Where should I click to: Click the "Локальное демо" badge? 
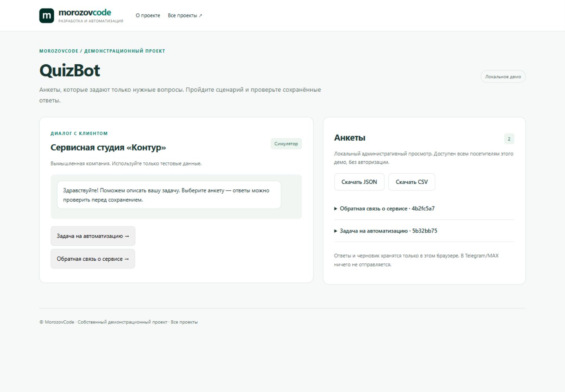(x=503, y=77)
